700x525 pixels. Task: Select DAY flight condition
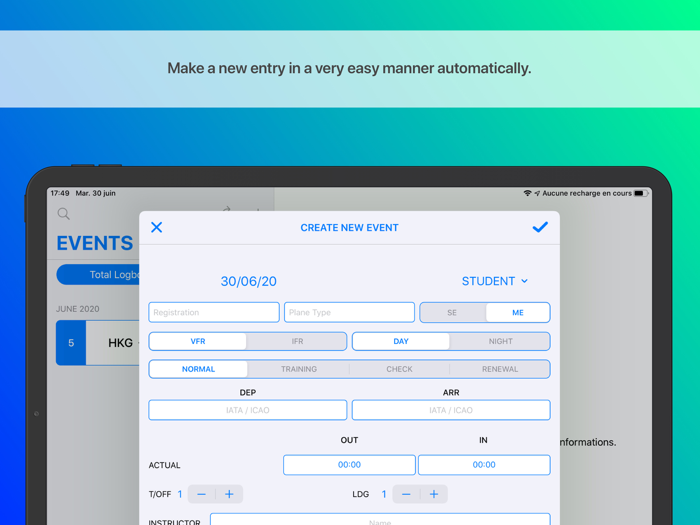point(401,342)
